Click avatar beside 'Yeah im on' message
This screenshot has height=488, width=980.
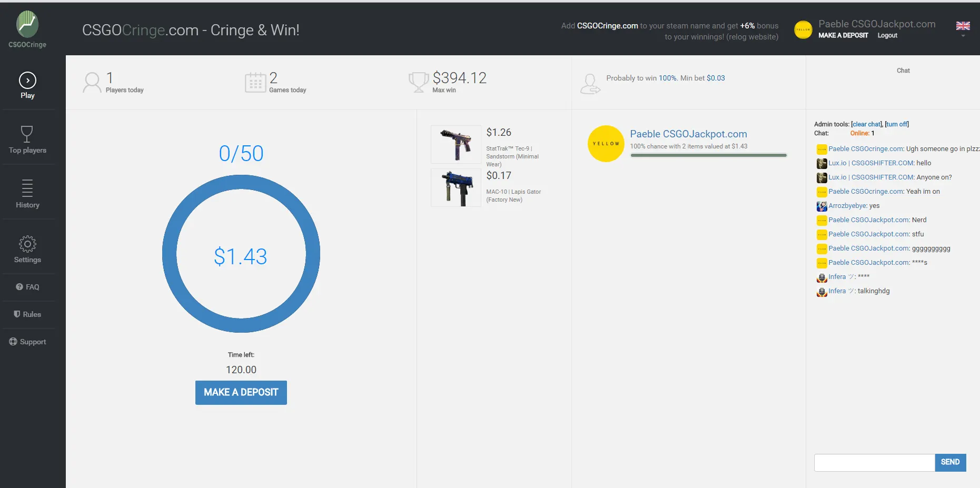(821, 192)
